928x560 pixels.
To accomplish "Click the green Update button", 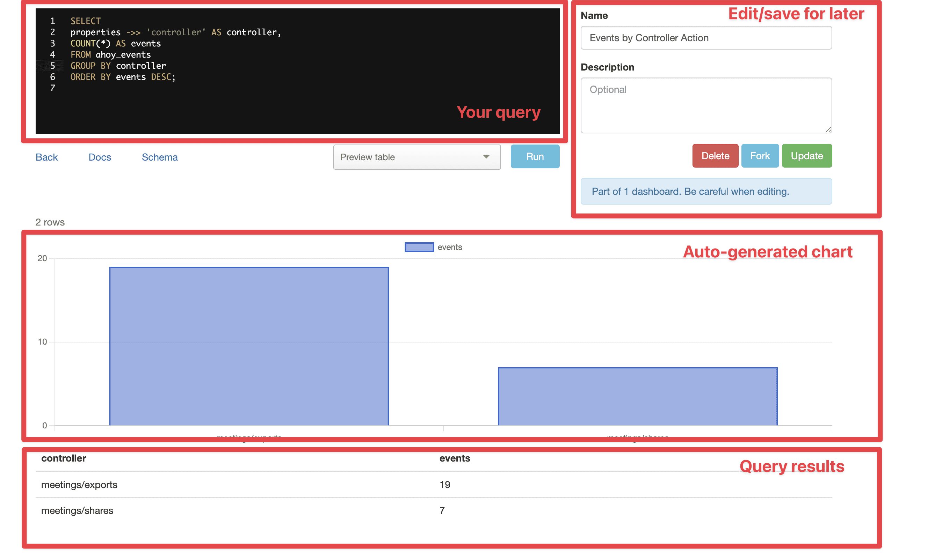I will tap(807, 155).
